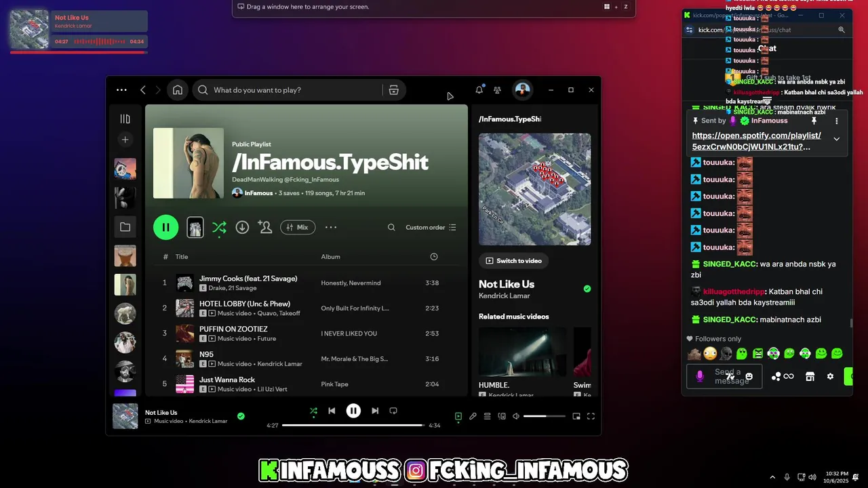Toggle the liked checkmark in the bottom bar
Image resolution: width=868 pixels, height=488 pixels.
click(x=241, y=416)
